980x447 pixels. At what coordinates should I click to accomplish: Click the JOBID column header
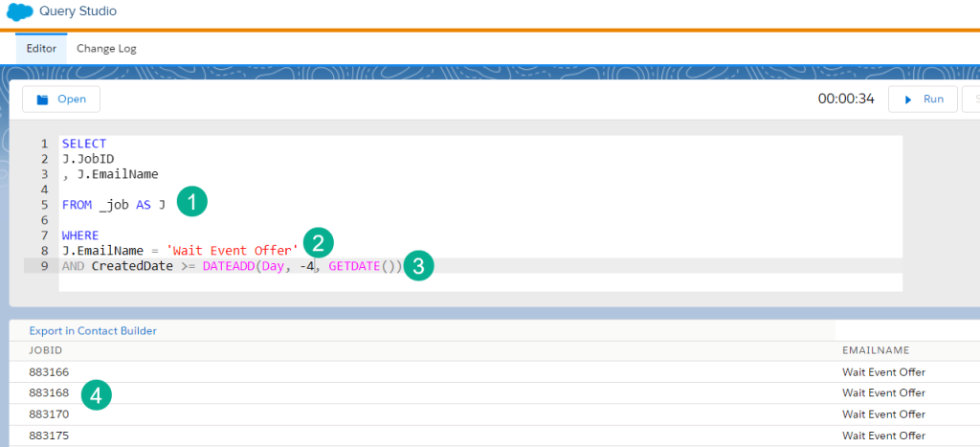click(x=46, y=350)
